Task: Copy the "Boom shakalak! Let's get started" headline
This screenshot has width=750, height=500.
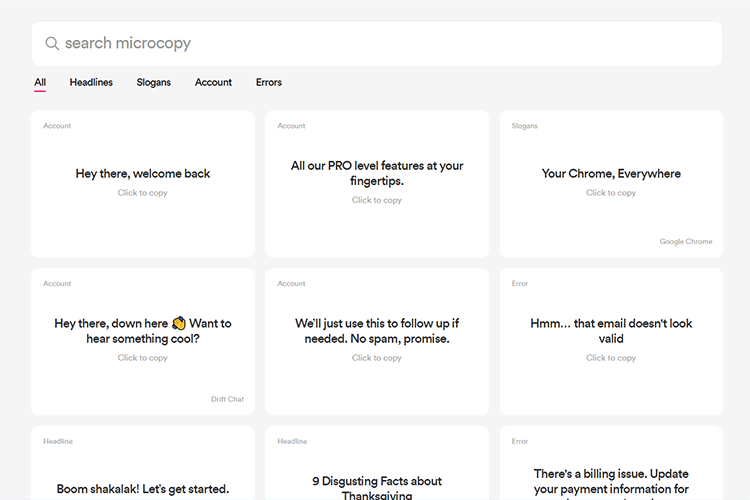Action: (x=143, y=488)
